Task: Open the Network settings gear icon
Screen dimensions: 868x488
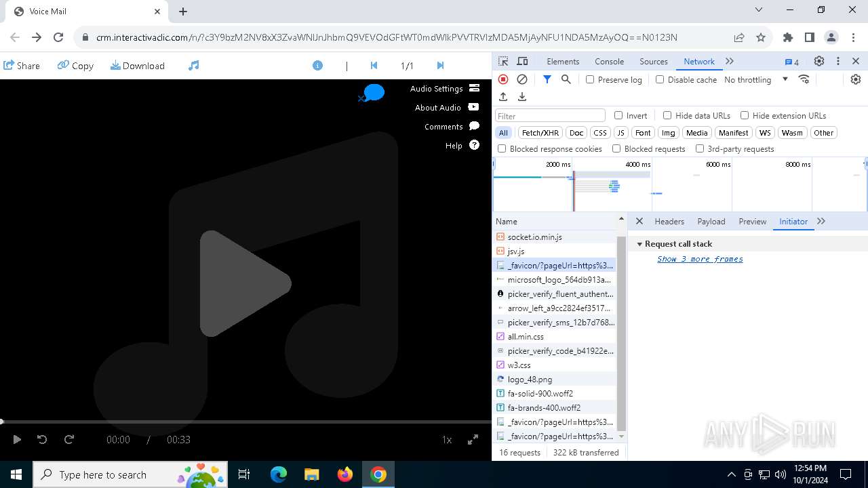Action: pos(856,79)
